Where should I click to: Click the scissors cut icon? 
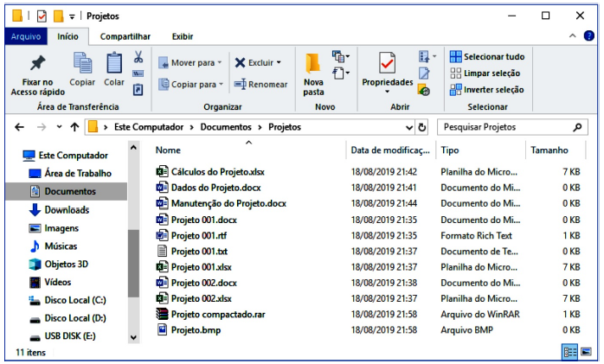(138, 57)
